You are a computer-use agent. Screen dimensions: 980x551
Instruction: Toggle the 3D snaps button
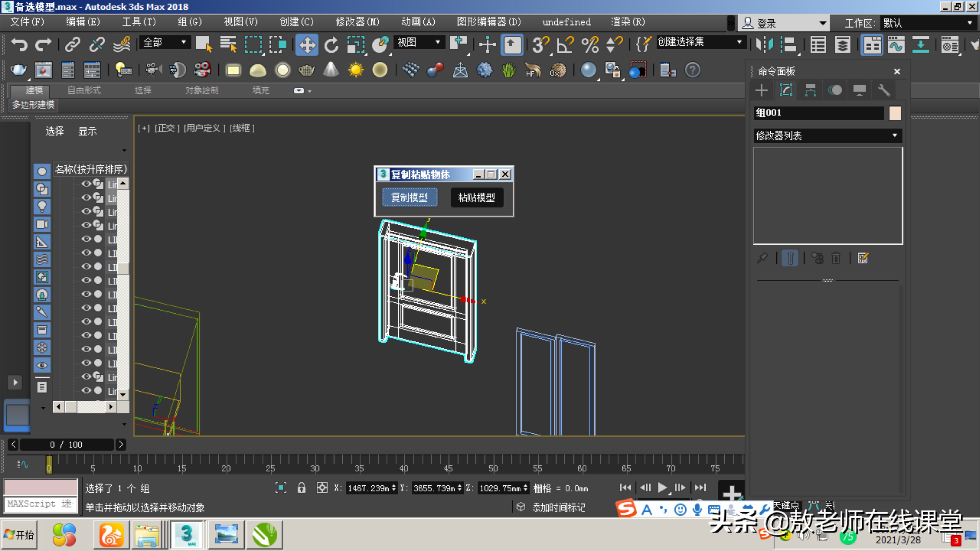click(x=540, y=45)
